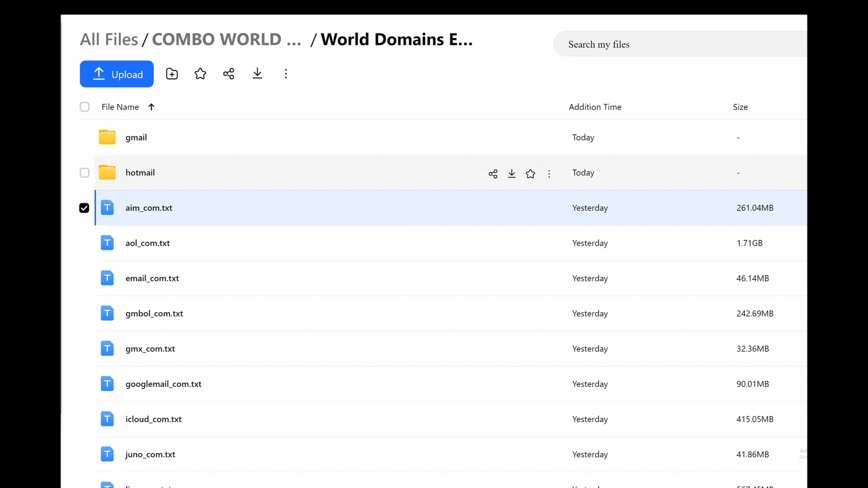Star the hotmail folder
This screenshot has width=868, height=488.
coord(530,174)
